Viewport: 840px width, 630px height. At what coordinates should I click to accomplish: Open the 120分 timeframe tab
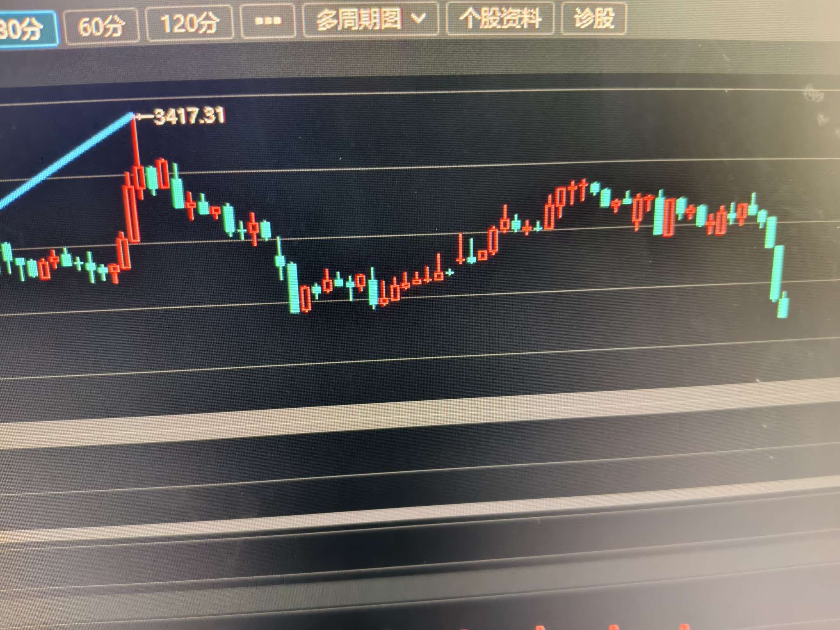(189, 23)
